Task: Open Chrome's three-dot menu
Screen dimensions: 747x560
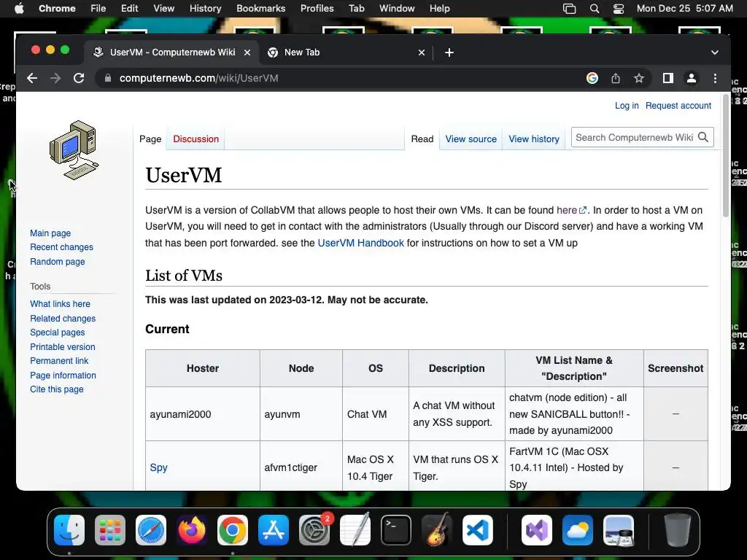Action: (715, 78)
